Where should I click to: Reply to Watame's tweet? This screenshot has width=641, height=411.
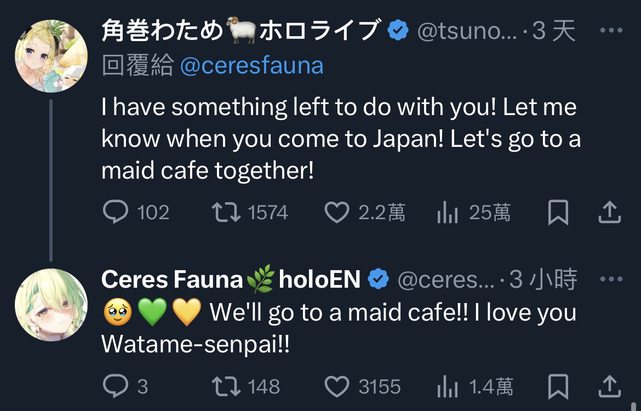click(118, 212)
